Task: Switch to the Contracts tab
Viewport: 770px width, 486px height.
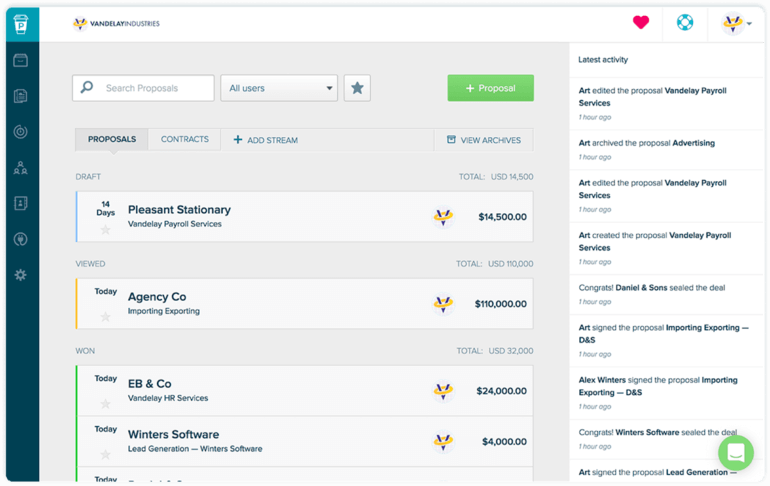Action: click(x=185, y=139)
